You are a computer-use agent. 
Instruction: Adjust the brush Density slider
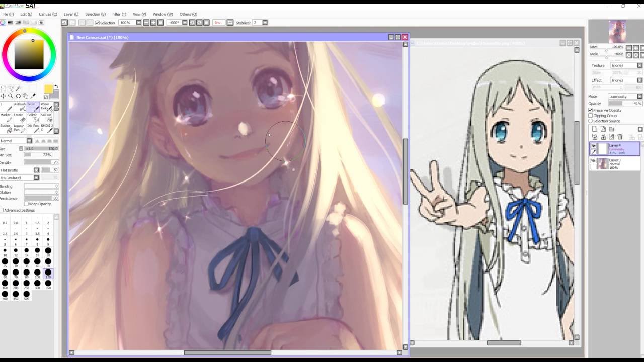(x=41, y=162)
